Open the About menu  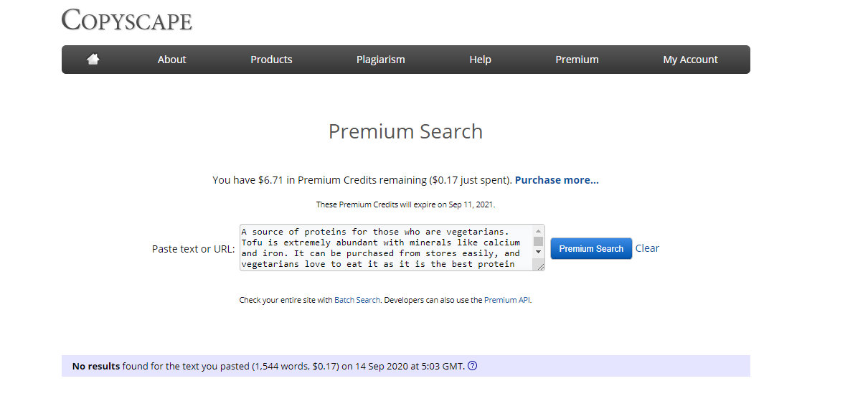(171, 60)
